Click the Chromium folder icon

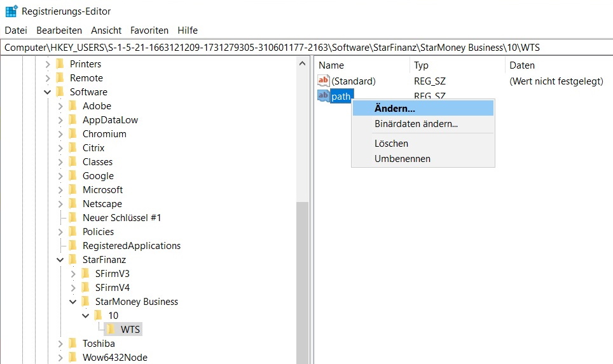[72, 134]
